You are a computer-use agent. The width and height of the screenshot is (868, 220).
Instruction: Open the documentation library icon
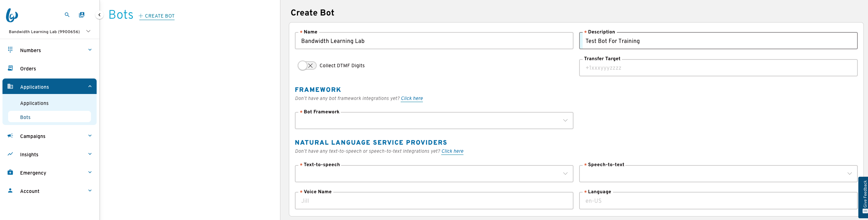click(x=82, y=15)
